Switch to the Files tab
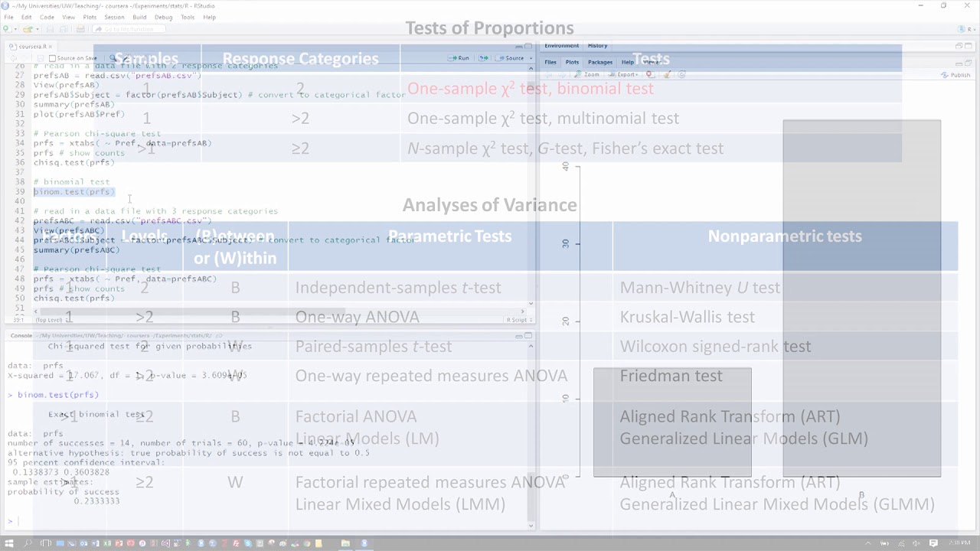This screenshot has width=980, height=551. click(550, 62)
